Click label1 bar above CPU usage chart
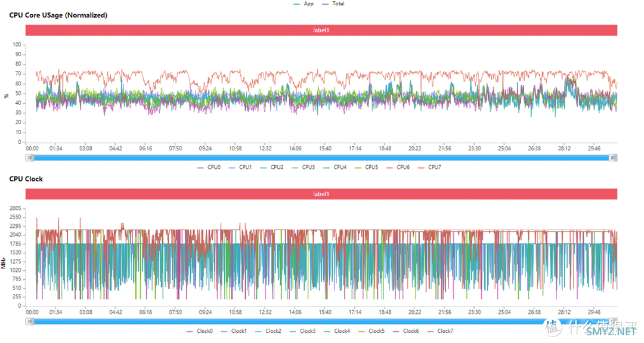This screenshot has height=343, width=644. [321, 30]
